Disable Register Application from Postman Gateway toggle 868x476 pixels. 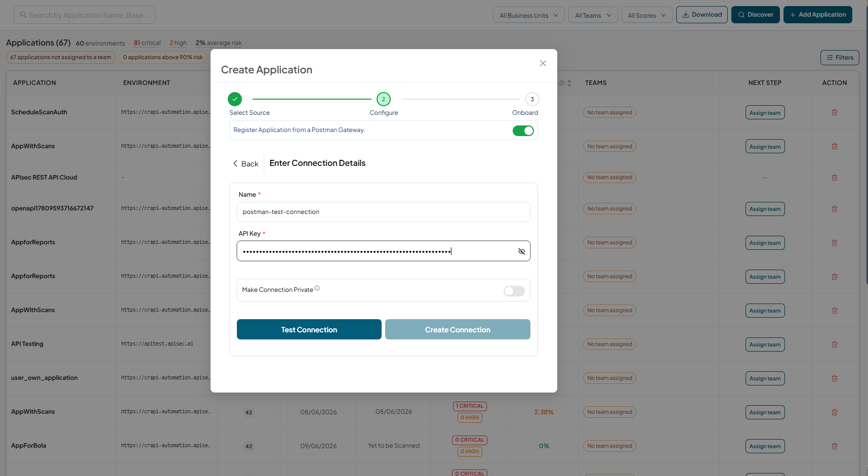click(x=523, y=131)
